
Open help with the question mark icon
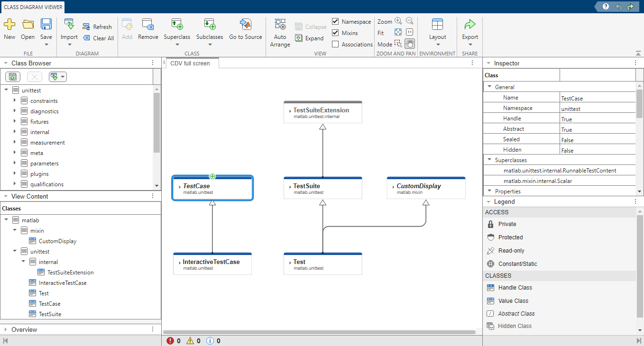(x=606, y=7)
